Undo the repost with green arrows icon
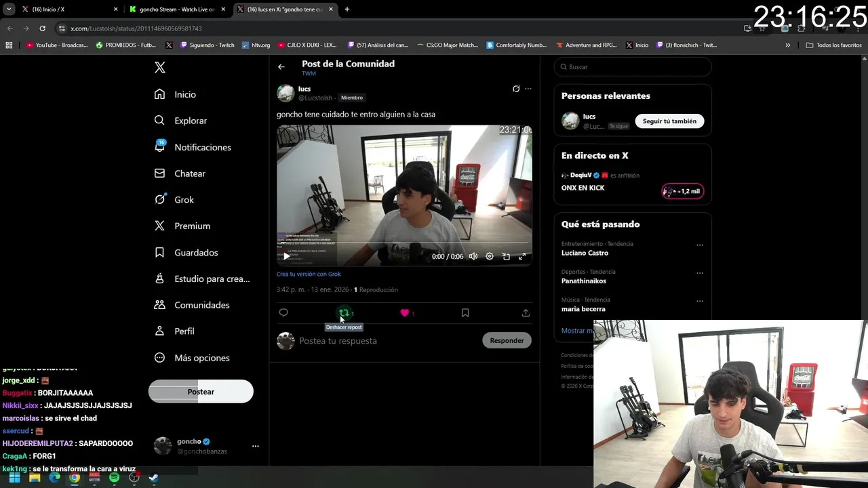Viewport: 868px width, 488px height. (344, 312)
